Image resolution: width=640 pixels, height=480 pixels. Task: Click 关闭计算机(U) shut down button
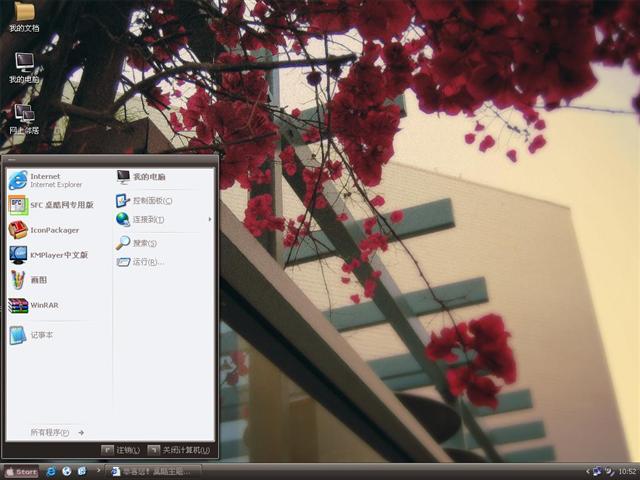179,450
